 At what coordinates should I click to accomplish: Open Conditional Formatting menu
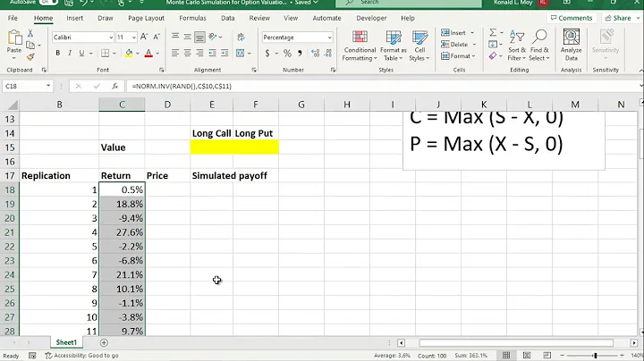(x=360, y=46)
